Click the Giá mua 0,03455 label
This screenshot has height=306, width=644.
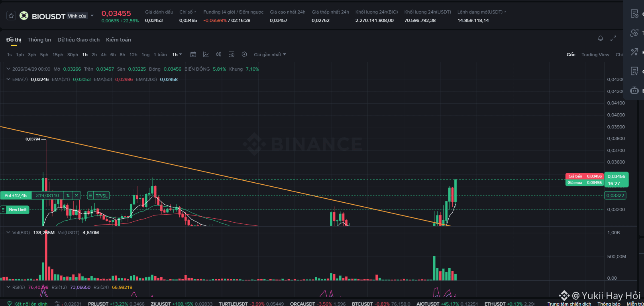click(x=585, y=183)
